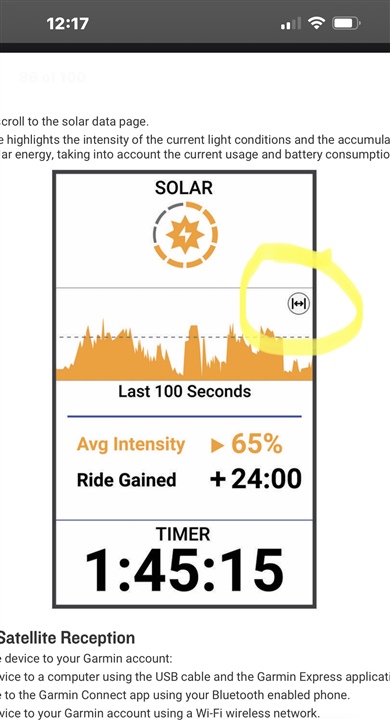Tap the Satellite Reception heading
This screenshot has width=390, height=720.
pos(66,638)
